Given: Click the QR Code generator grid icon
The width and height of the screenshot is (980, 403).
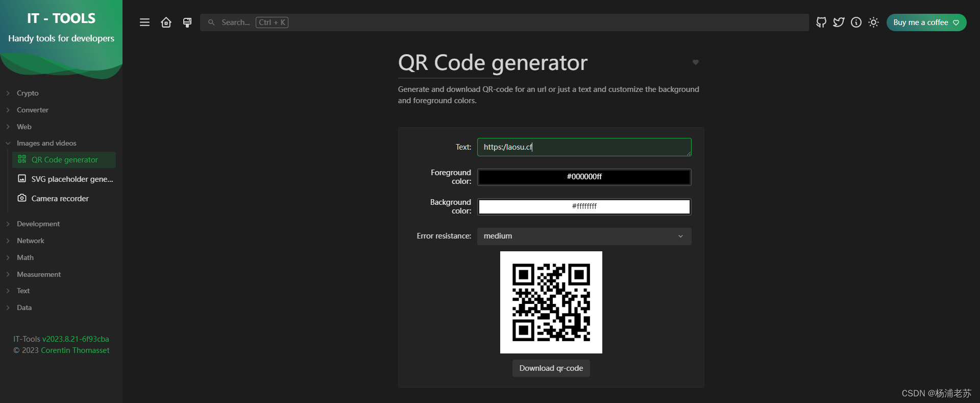Looking at the screenshot, I should 22,159.
